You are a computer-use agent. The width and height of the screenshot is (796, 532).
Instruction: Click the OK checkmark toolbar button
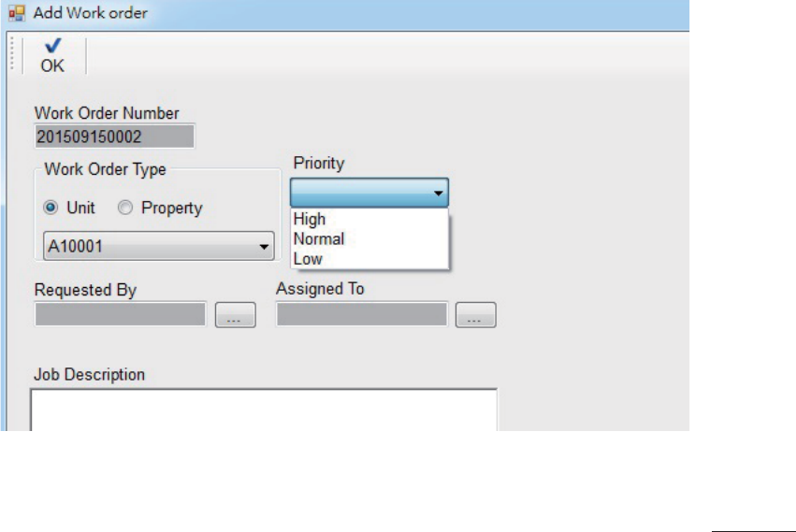click(x=52, y=56)
